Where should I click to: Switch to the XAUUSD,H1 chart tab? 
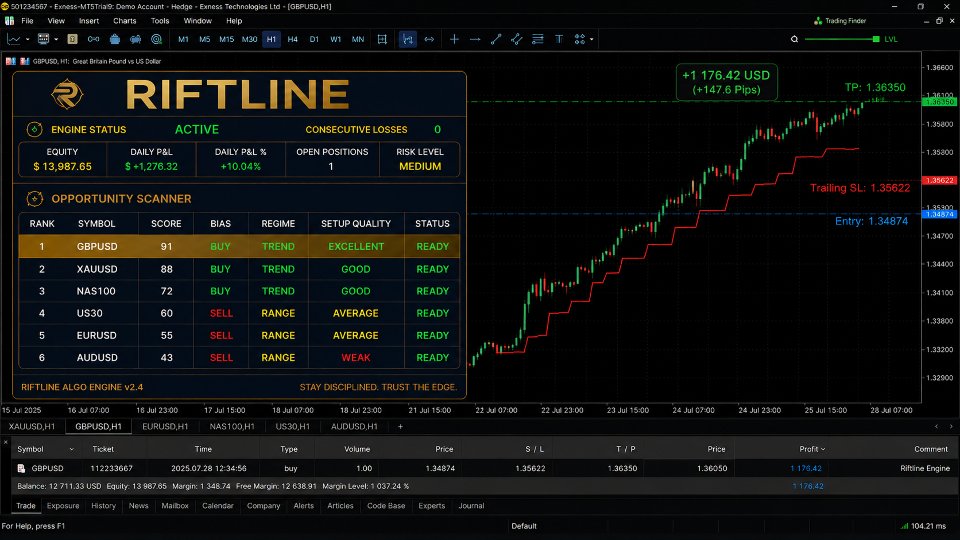(x=32, y=426)
